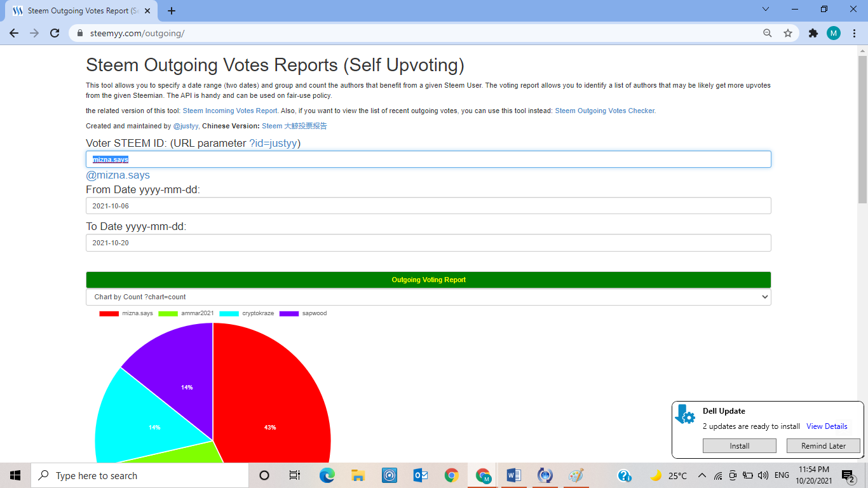The height and width of the screenshot is (488, 868).
Task: Select the Steem Outgoing Votes Report tab
Action: click(83, 11)
